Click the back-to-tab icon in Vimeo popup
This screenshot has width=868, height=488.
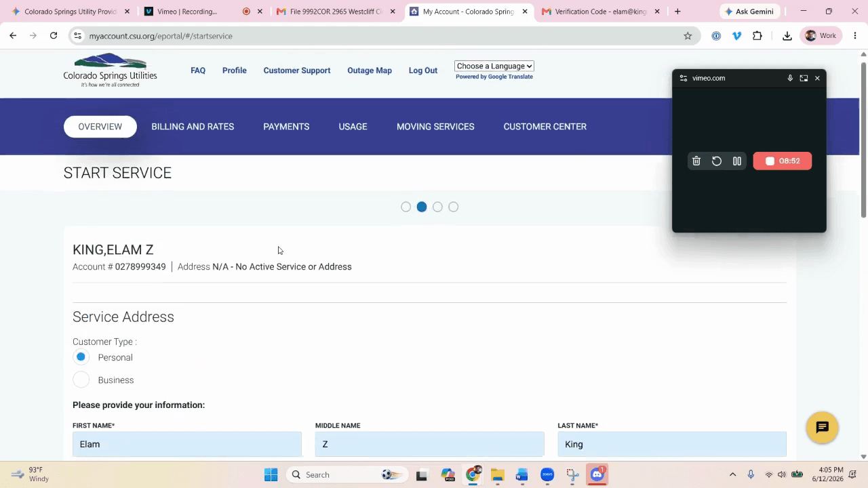click(804, 78)
